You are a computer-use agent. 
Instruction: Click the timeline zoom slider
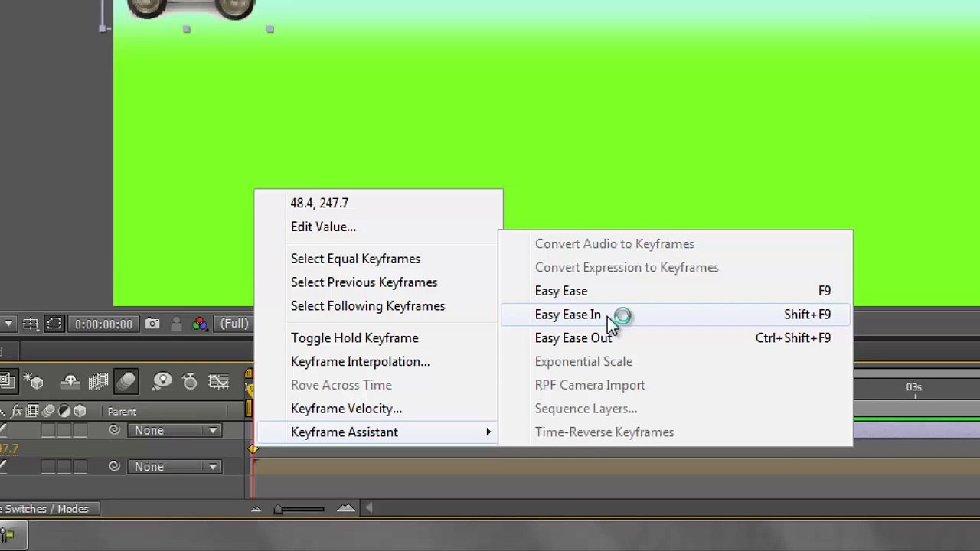point(300,509)
